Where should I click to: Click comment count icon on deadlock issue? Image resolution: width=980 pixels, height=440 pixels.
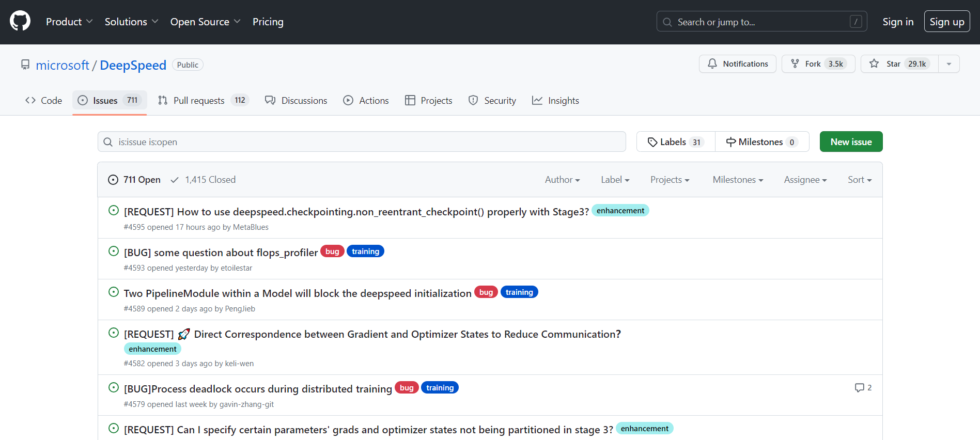860,388
